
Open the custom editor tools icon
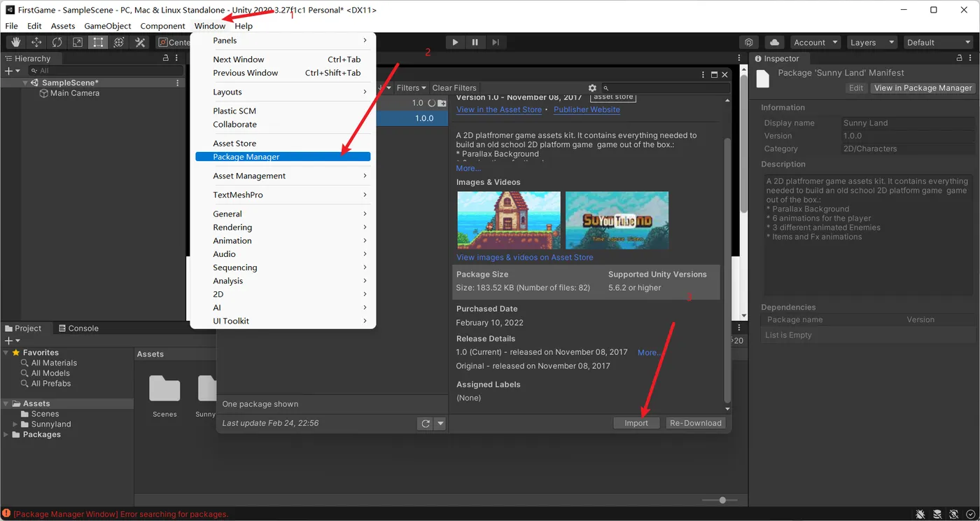coord(140,43)
